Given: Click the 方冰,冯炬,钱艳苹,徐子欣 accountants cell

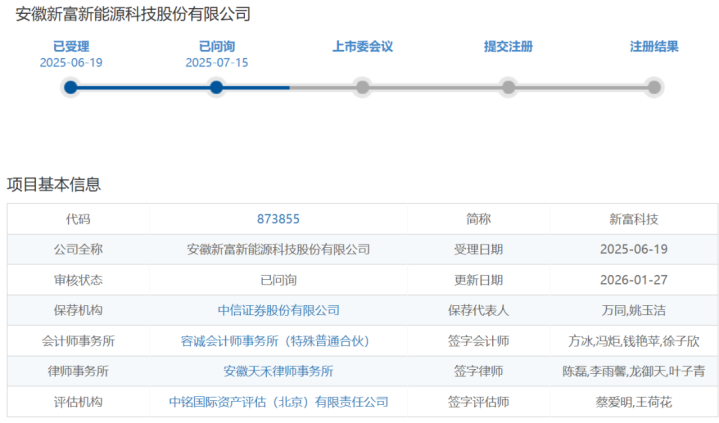Looking at the screenshot, I should pos(634,341).
